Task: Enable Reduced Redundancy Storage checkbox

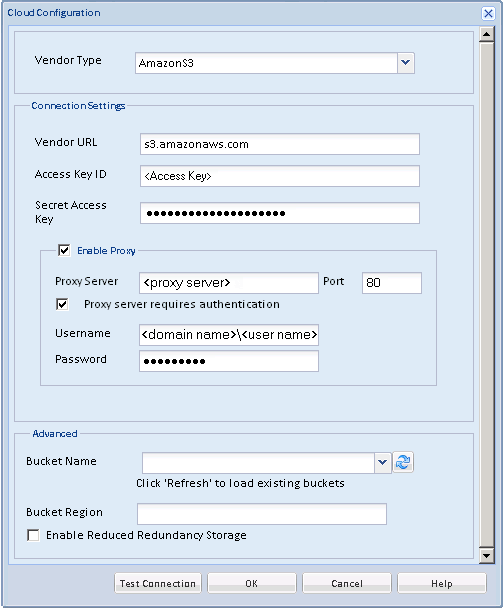Action: (x=33, y=535)
